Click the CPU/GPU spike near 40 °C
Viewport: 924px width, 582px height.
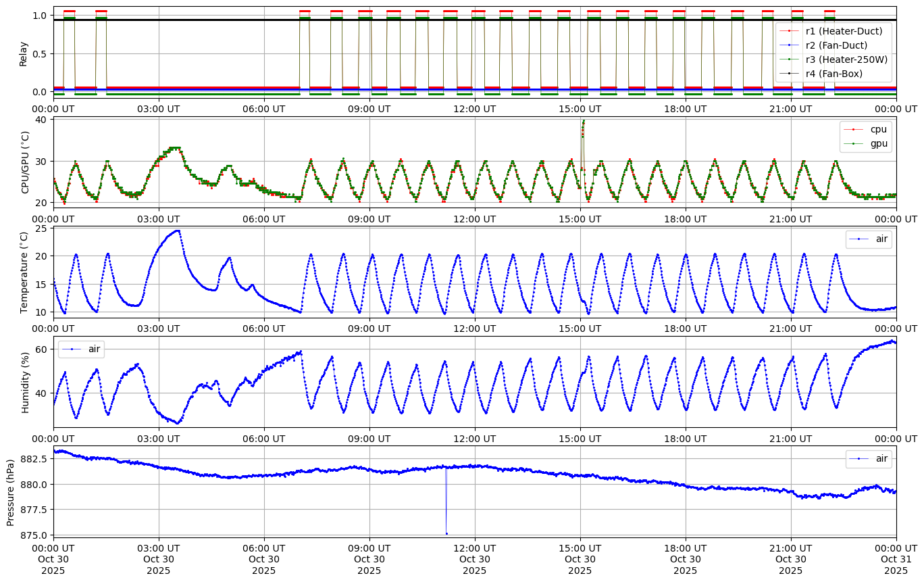click(x=583, y=122)
